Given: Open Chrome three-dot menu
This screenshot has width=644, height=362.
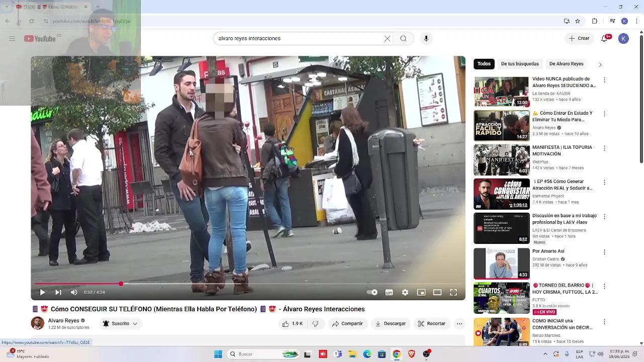Looking at the screenshot, I should coord(636,21).
